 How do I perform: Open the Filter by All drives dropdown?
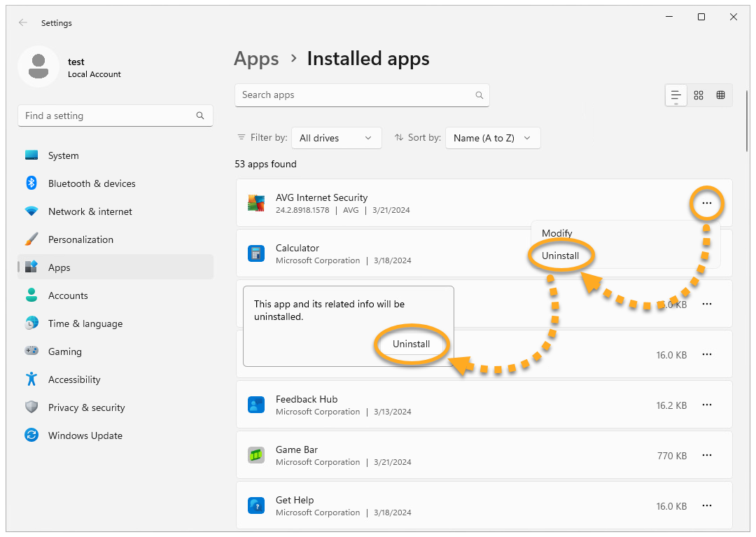(x=336, y=138)
